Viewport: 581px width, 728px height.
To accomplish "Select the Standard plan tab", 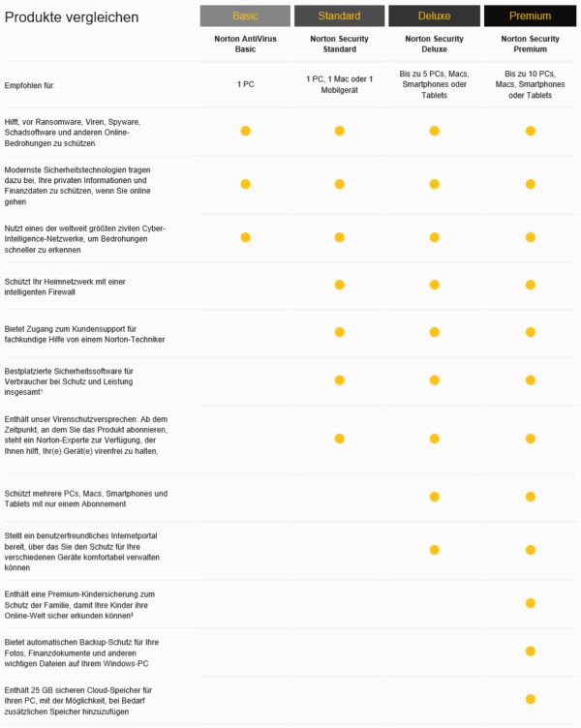I will (x=339, y=15).
